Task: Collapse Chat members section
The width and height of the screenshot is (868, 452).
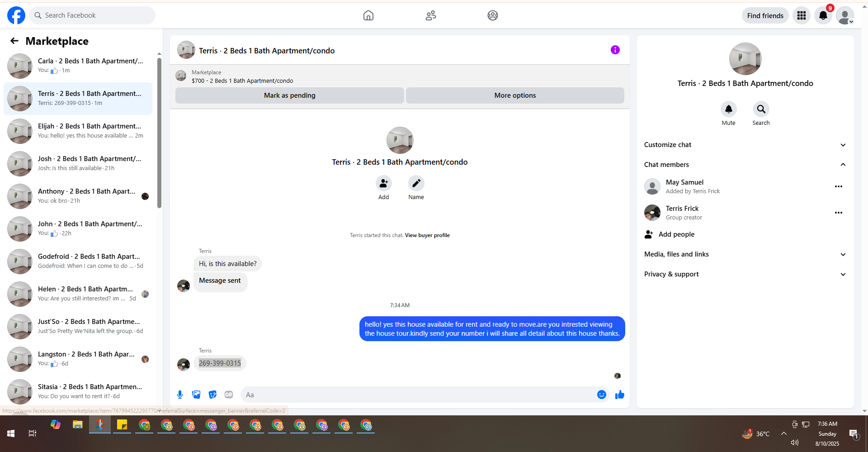Action: pos(745,165)
